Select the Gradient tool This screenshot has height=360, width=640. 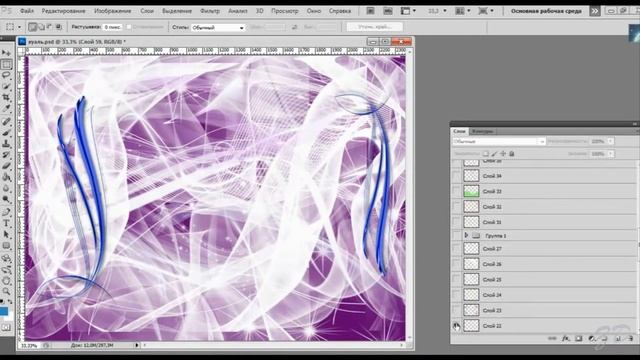6,177
